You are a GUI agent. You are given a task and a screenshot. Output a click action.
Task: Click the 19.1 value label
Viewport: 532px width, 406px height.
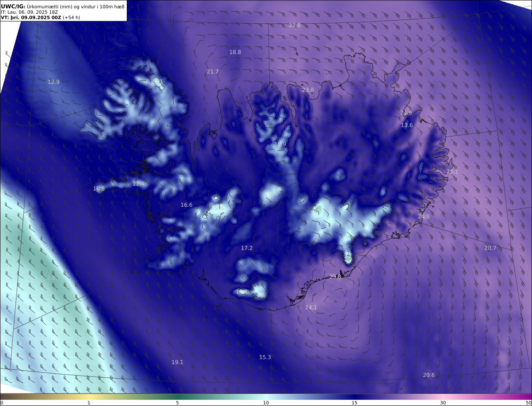(x=177, y=362)
